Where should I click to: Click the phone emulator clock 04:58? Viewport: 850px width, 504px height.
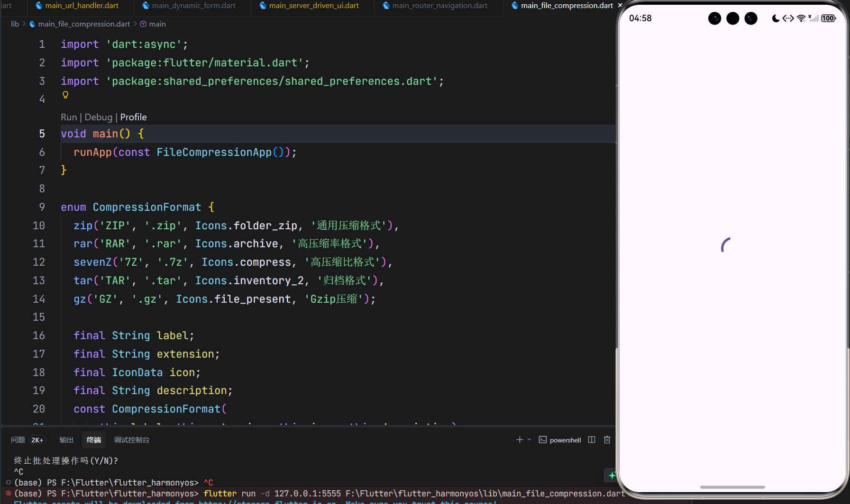[640, 18]
